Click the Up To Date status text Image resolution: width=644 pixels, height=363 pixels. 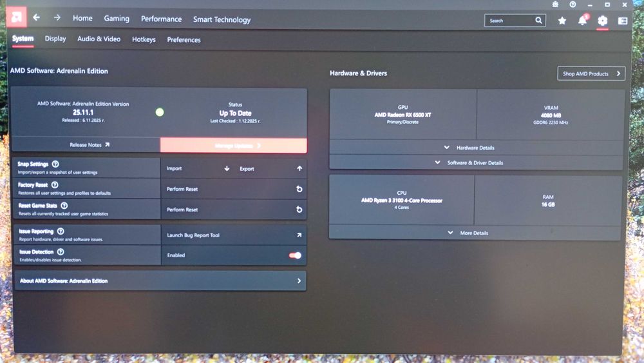coord(235,113)
